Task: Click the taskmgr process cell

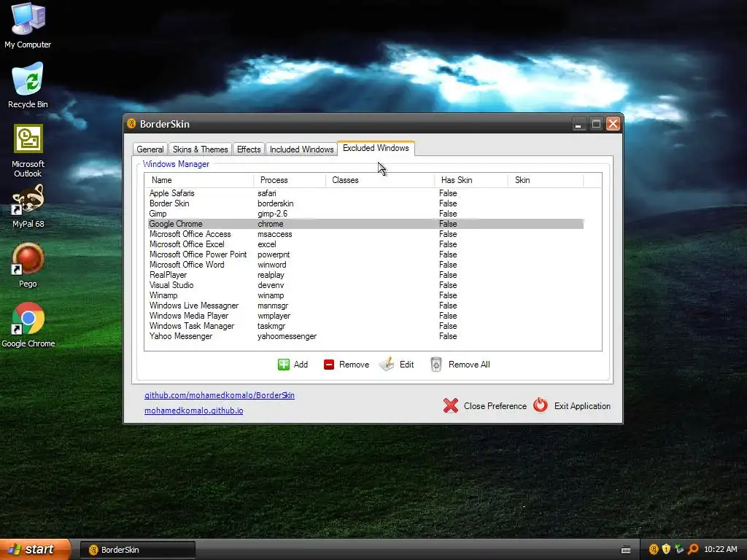Action: point(271,326)
